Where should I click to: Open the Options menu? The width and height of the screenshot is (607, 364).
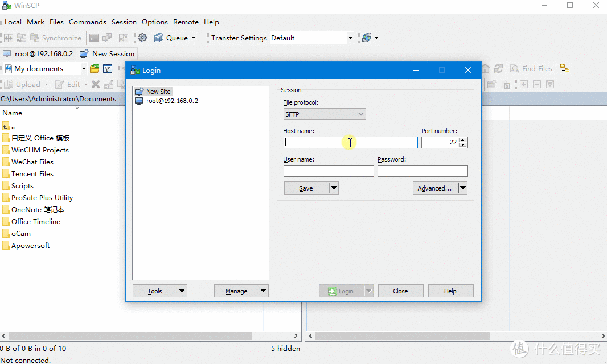tap(154, 22)
